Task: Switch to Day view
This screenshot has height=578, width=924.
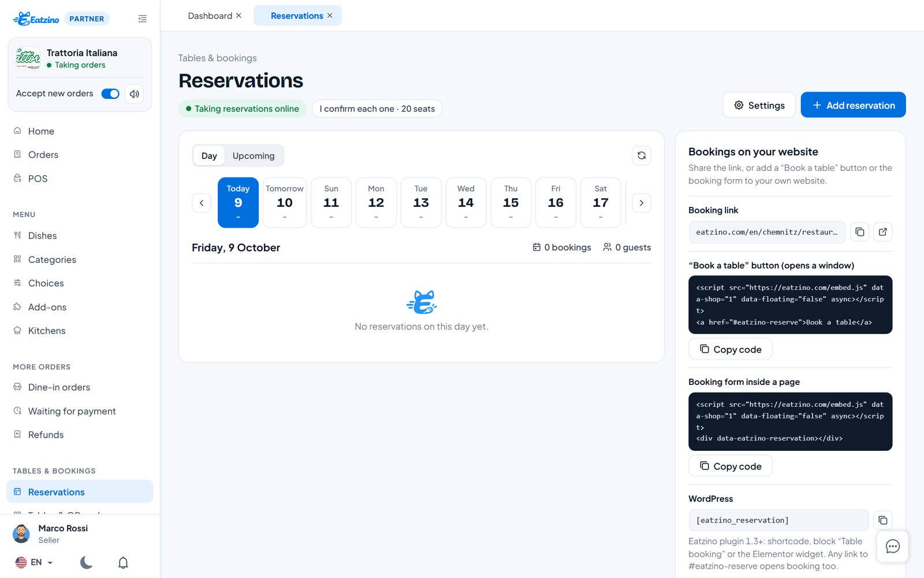Action: coord(209,155)
